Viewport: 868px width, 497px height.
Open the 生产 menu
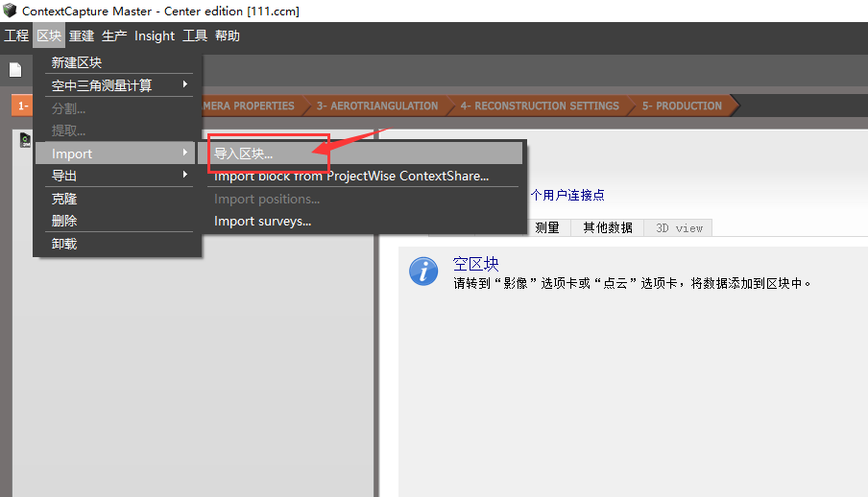[x=114, y=35]
